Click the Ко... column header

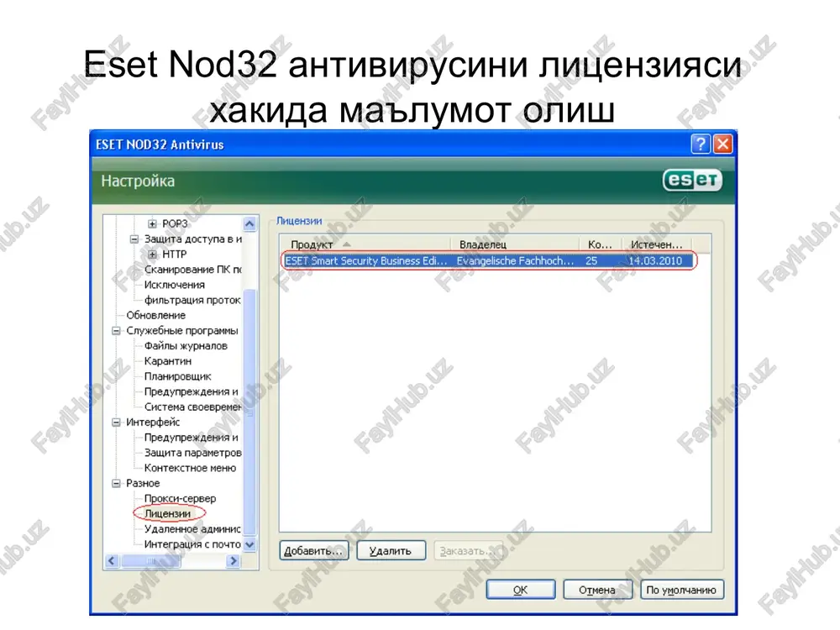coord(600,244)
